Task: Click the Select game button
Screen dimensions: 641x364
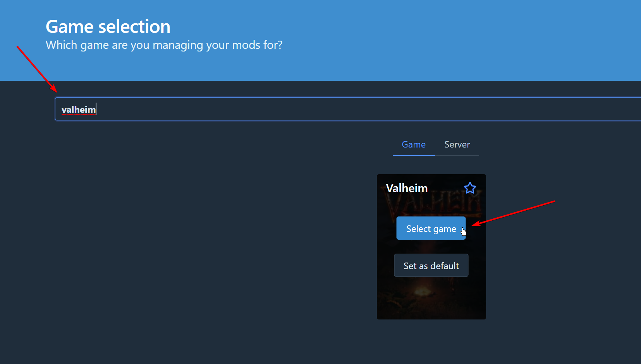Action: 431,228
